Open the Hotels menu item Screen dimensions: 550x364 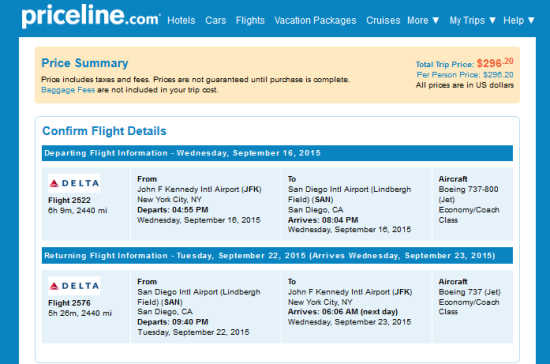[x=181, y=20]
